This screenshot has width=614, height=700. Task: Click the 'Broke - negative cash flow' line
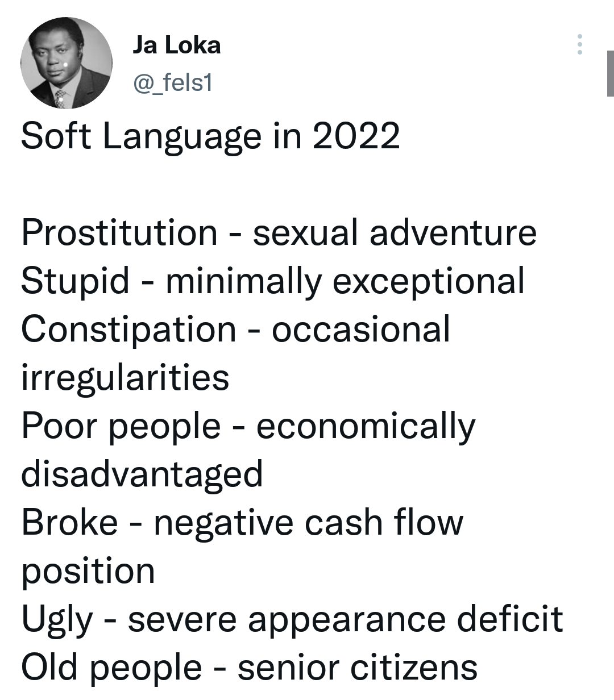tap(242, 523)
